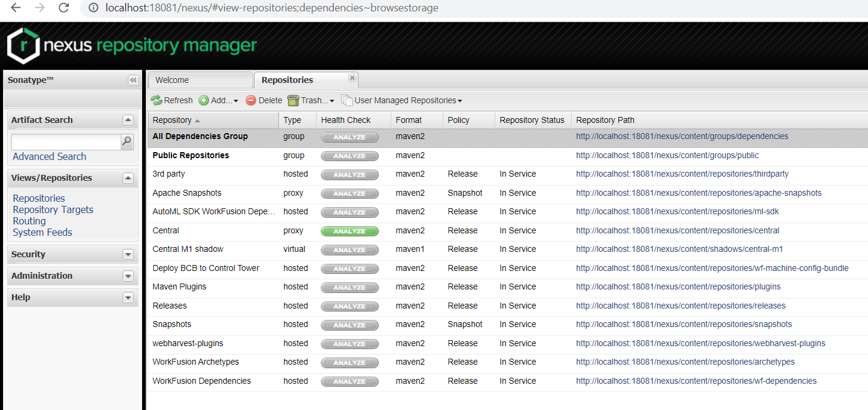Collapse the Sonatype sidebar panel
Screen dimensions: 868x410
(x=133, y=80)
